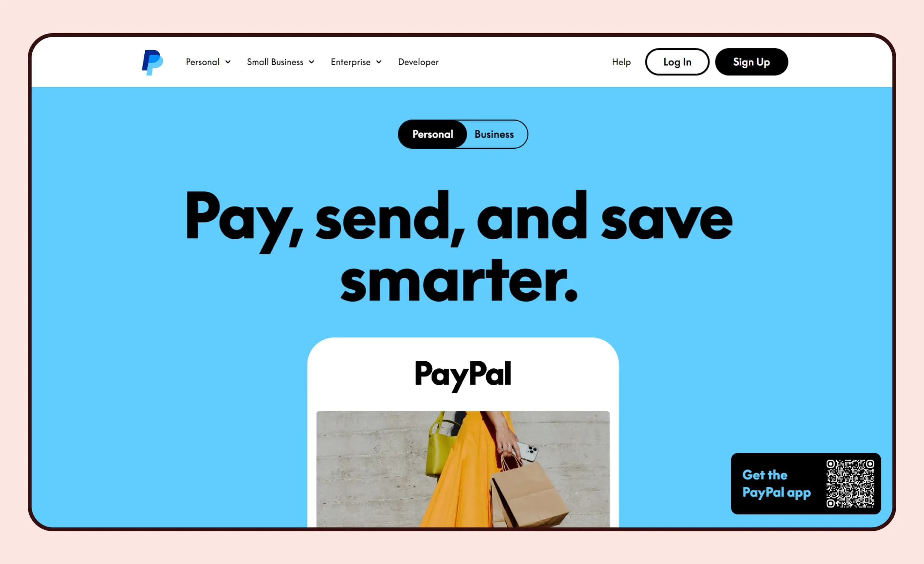
Task: Toggle to Personal tab
Action: [433, 134]
